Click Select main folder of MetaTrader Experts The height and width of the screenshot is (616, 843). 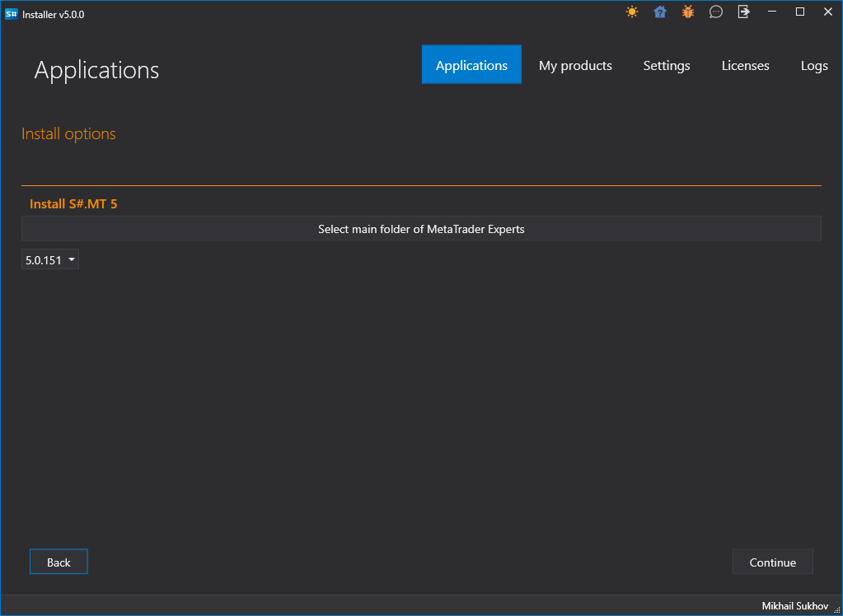(x=421, y=228)
